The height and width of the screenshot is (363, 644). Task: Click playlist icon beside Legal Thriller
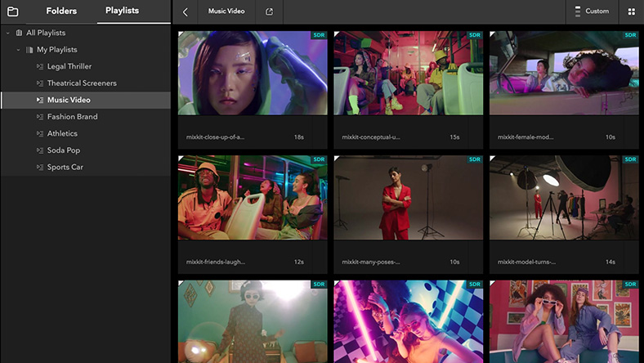pos(40,66)
